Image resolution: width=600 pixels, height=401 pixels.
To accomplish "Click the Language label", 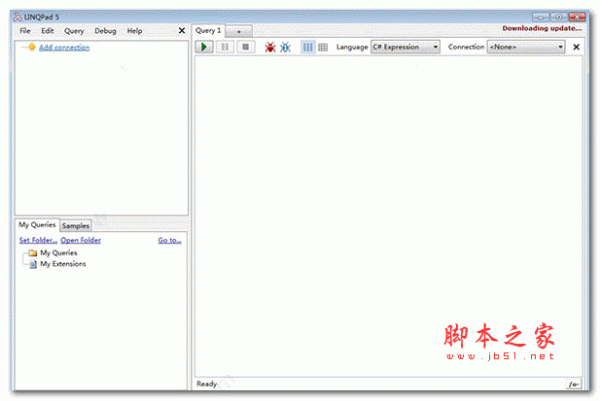I will click(352, 47).
